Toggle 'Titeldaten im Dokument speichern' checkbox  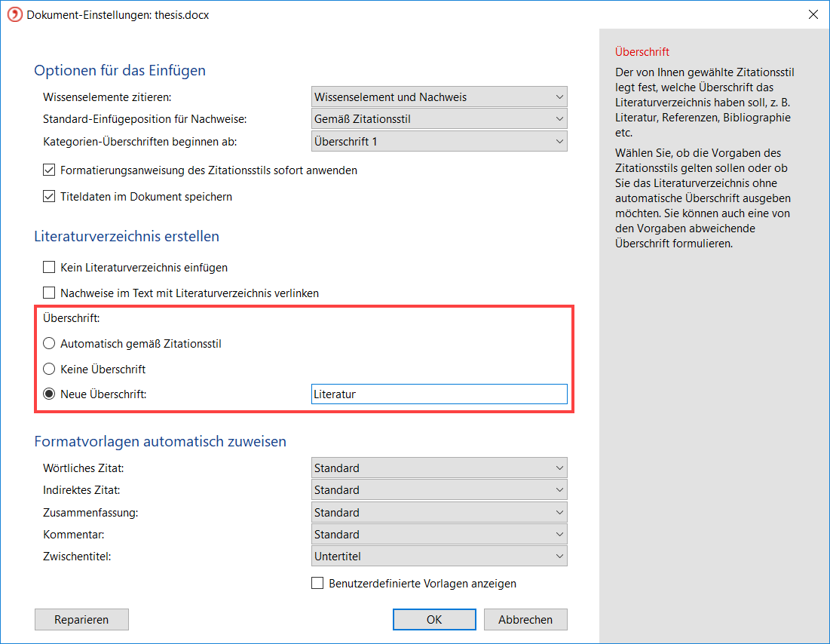[50, 197]
